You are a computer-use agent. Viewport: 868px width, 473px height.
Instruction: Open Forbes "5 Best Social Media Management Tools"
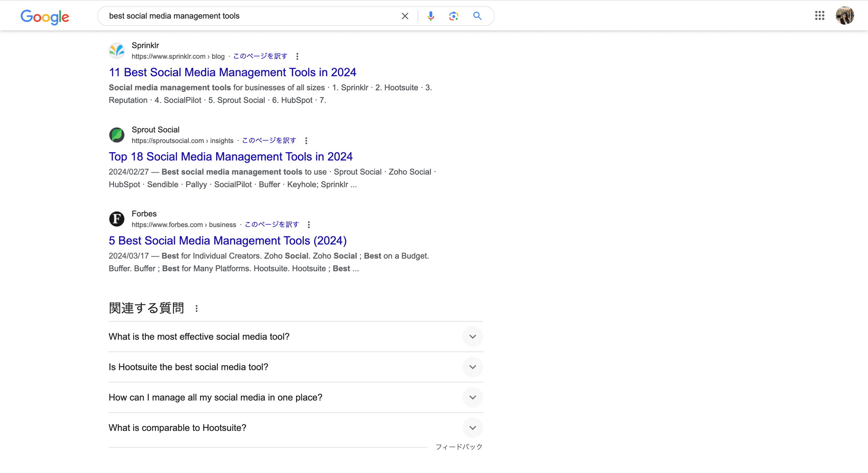(x=227, y=241)
